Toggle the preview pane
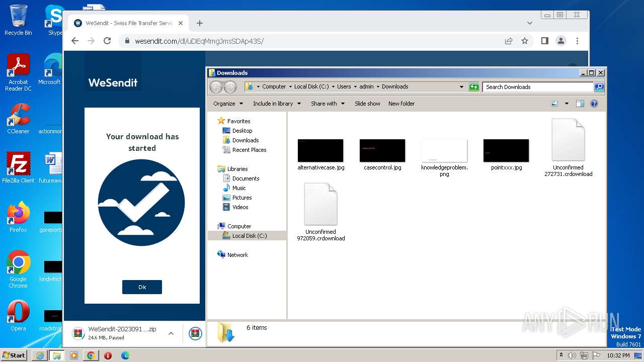Screen dimensions: 644x362 click(580, 104)
